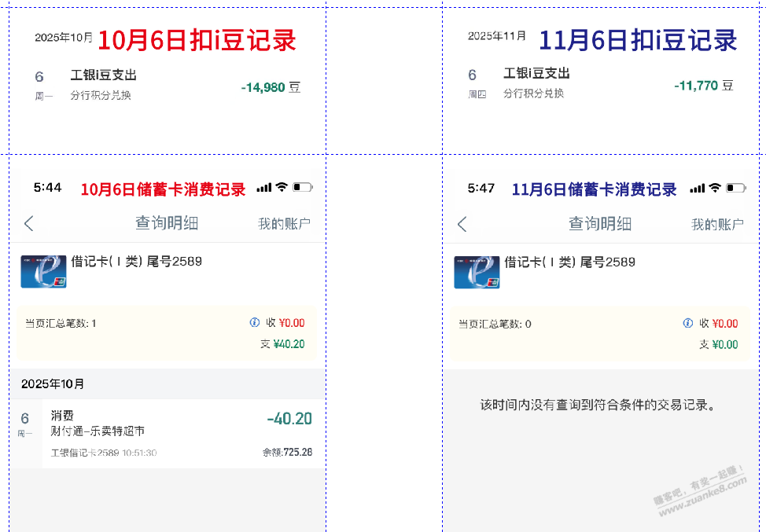Viewport: 766px width, 532px height.
Task: Open the -14,980 豆 工银i豆支出 record
Action: point(167,85)
